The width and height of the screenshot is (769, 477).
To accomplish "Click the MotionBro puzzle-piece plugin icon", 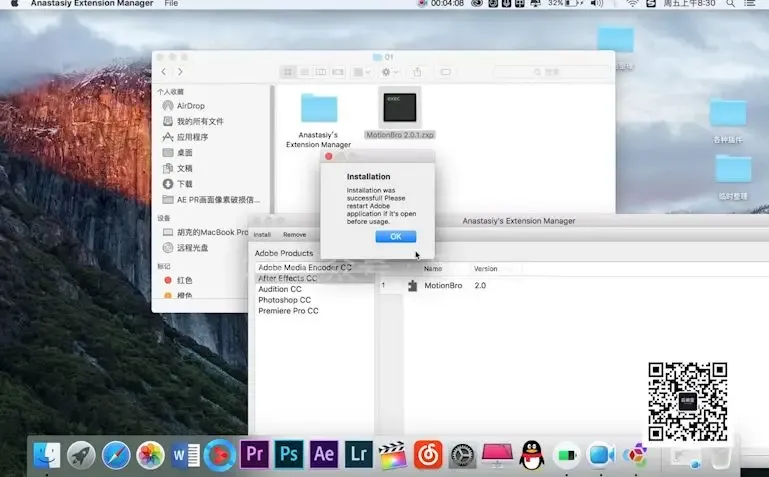I will click(412, 285).
